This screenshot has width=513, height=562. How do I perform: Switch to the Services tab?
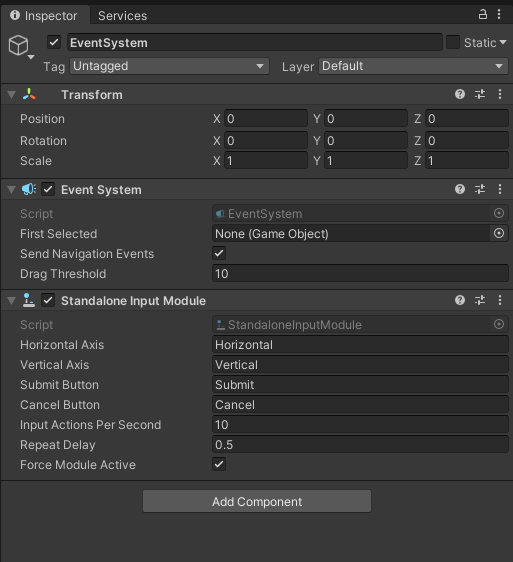123,16
